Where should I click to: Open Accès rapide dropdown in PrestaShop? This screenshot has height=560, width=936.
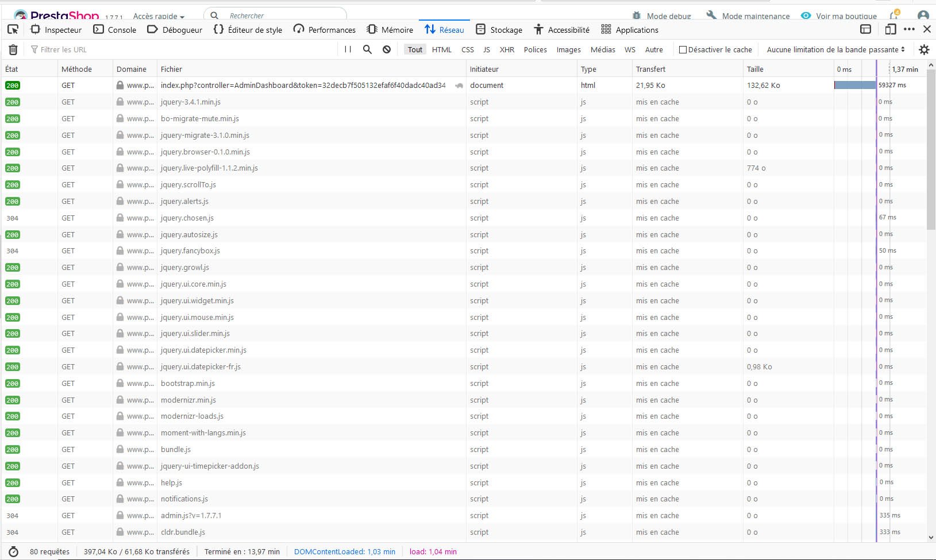coord(159,16)
